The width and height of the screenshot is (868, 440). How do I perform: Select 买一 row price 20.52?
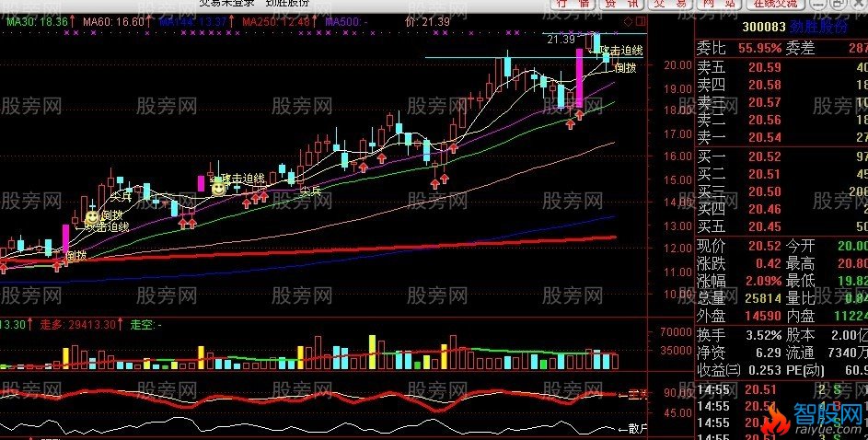[x=765, y=157]
